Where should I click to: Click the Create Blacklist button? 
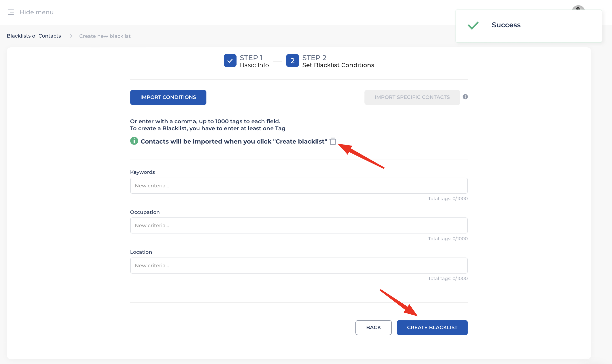coord(432,327)
